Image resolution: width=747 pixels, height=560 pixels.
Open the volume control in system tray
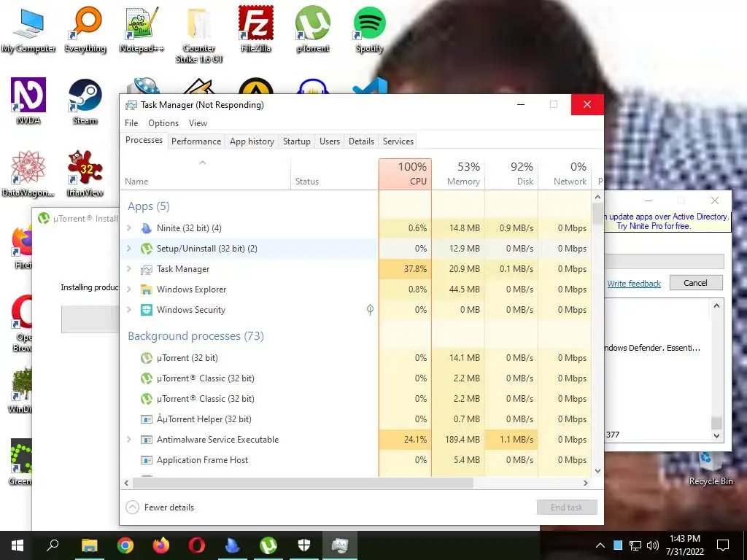point(653,545)
